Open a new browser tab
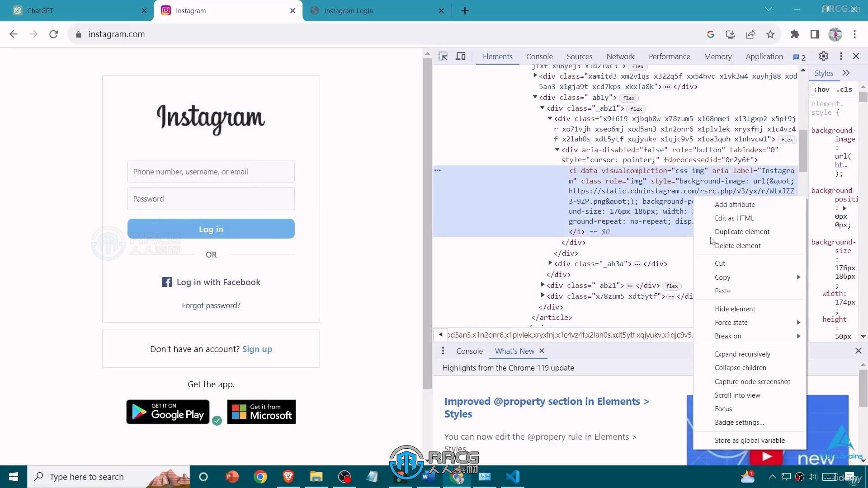868x488 pixels. coord(465,10)
